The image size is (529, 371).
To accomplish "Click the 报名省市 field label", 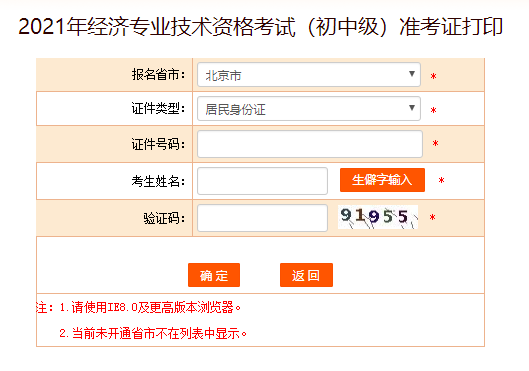I will (158, 75).
